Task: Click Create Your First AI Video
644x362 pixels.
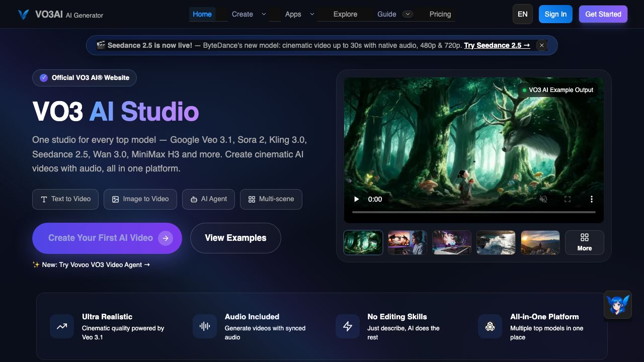Action: click(107, 238)
